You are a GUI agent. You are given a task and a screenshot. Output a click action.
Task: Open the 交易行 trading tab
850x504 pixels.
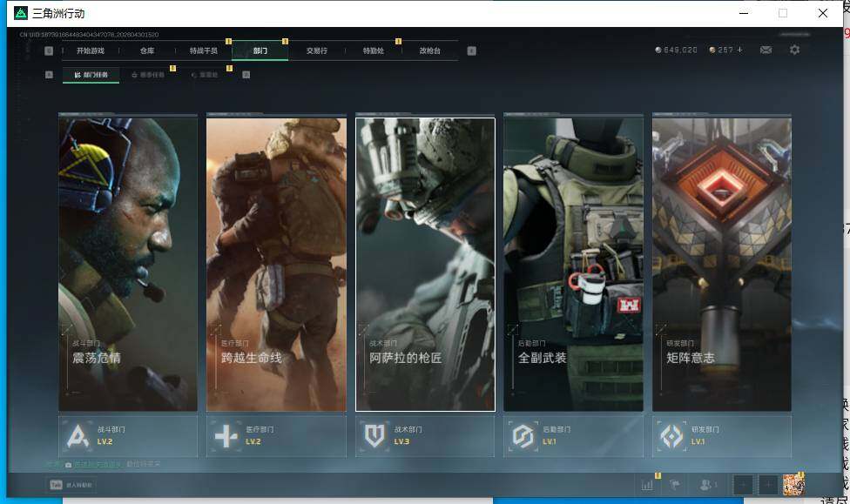317,50
